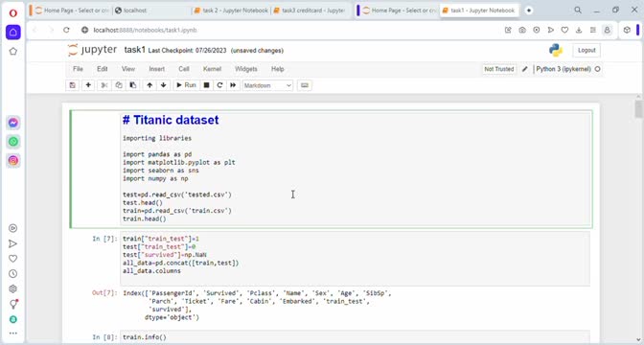Viewport: 644px width, 345px height.
Task: Run the selected cell with Run button
Action: click(186, 85)
